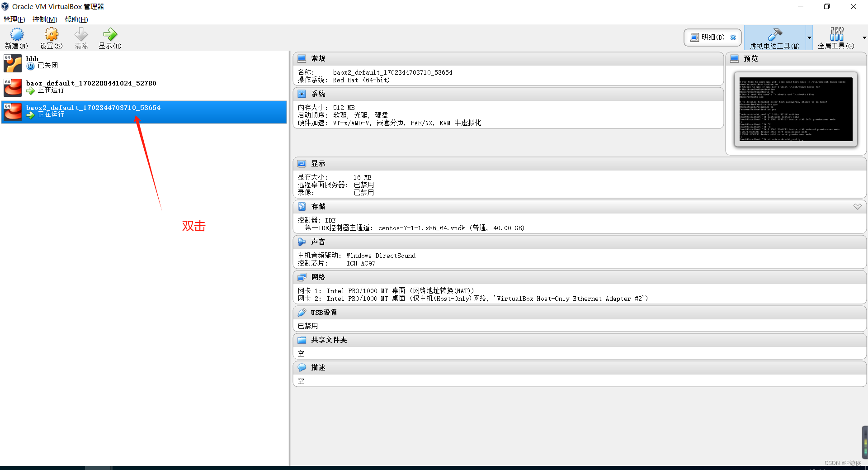Click running arrow icon under baox_default_1702288441024

pyautogui.click(x=31, y=91)
